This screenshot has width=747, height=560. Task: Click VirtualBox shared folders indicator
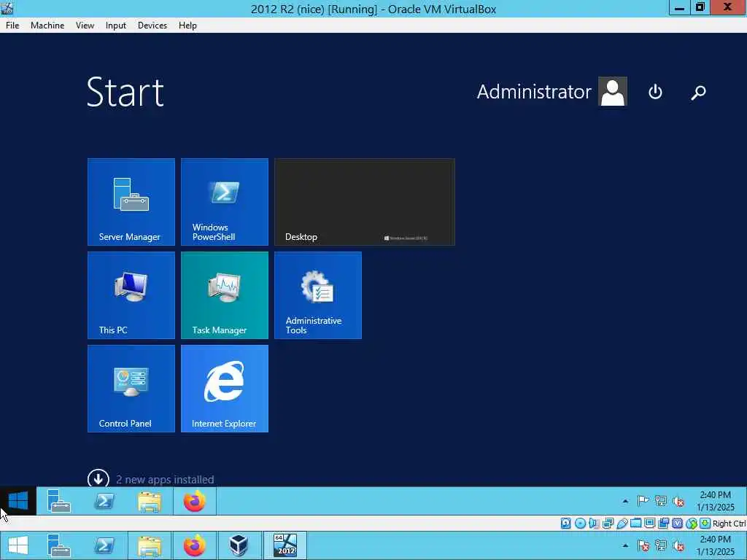(635, 524)
